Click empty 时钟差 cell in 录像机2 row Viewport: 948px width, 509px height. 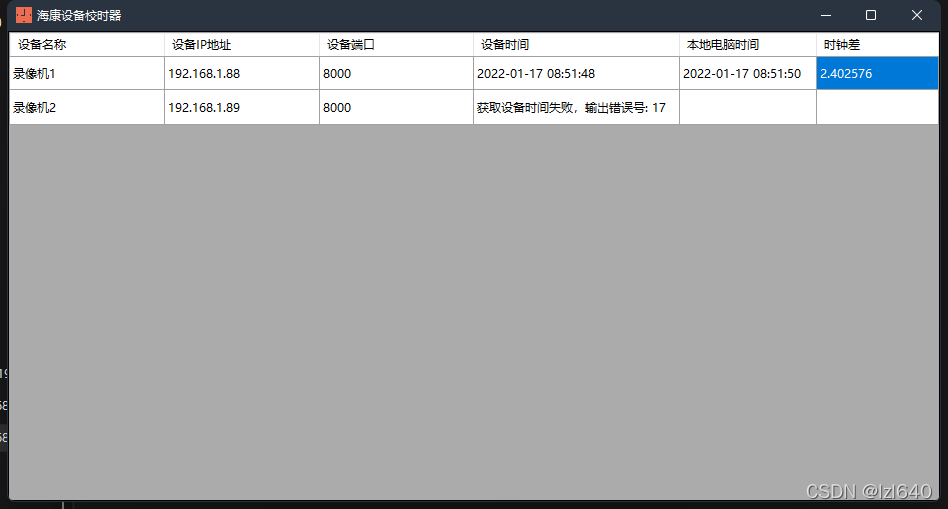(x=877, y=108)
